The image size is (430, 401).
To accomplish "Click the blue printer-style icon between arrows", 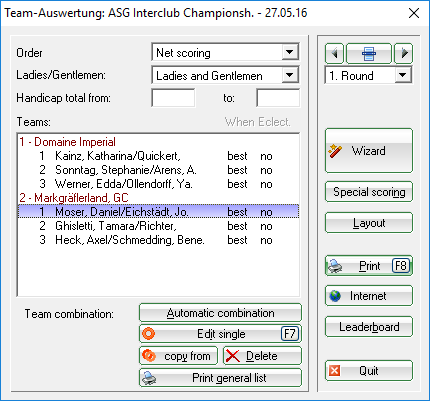I will pos(369,53).
